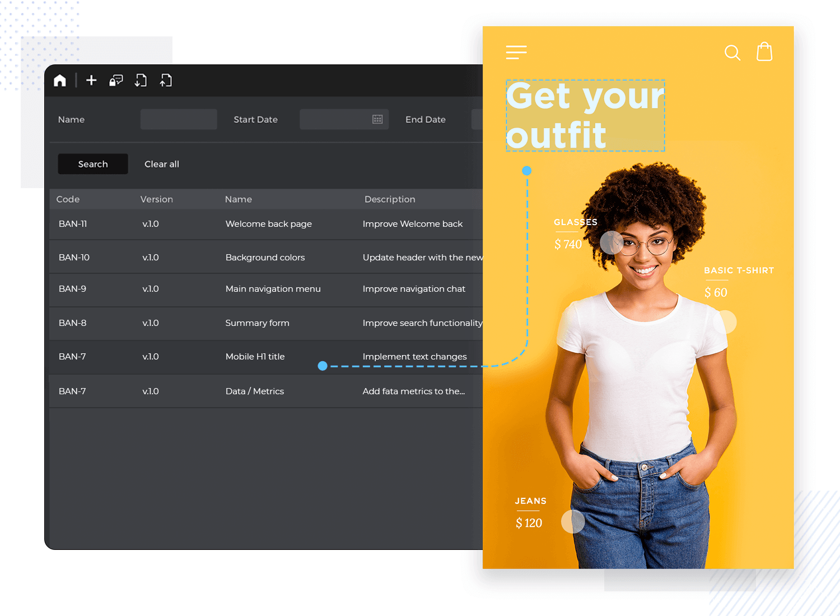The width and height of the screenshot is (840, 616).
Task: Sort by the Code column header
Action: [x=68, y=199]
